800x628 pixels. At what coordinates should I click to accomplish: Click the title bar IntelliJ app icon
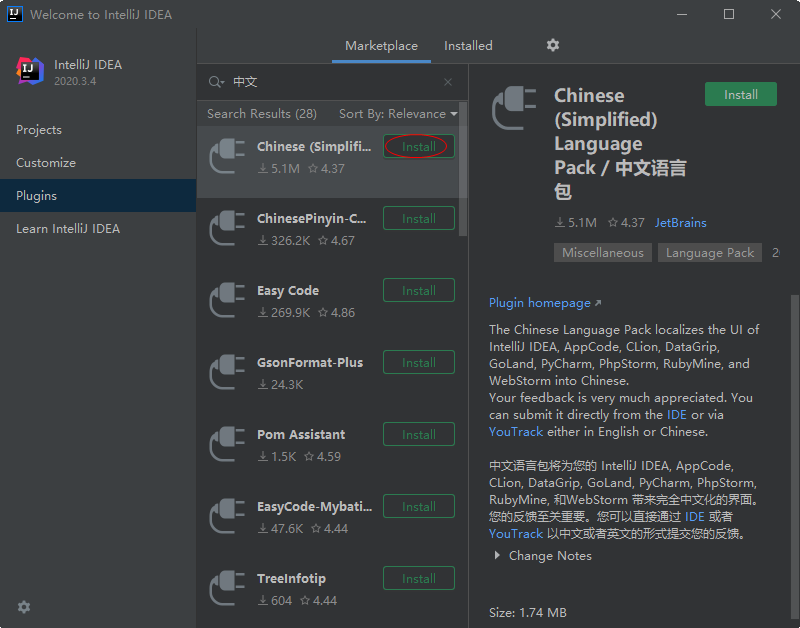[x=14, y=14]
